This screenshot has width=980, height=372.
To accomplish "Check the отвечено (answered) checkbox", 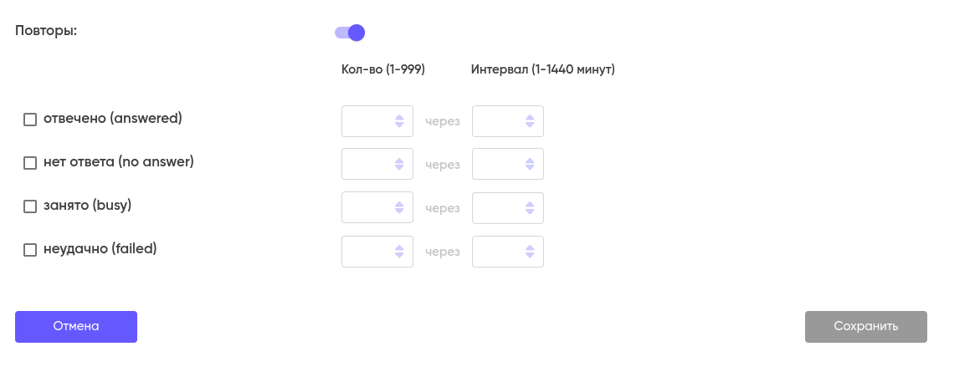I will click(30, 120).
